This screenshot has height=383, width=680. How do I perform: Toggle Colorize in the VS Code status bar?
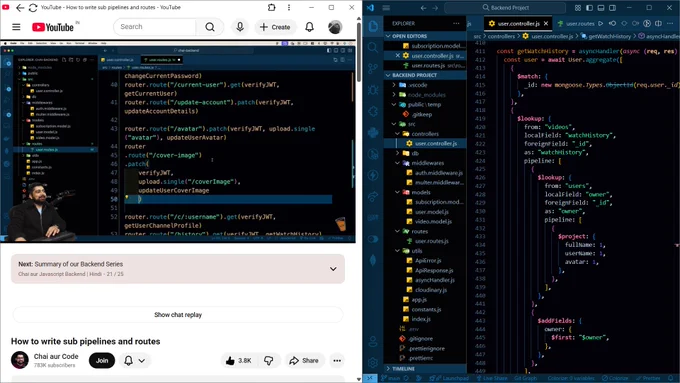pos(615,378)
